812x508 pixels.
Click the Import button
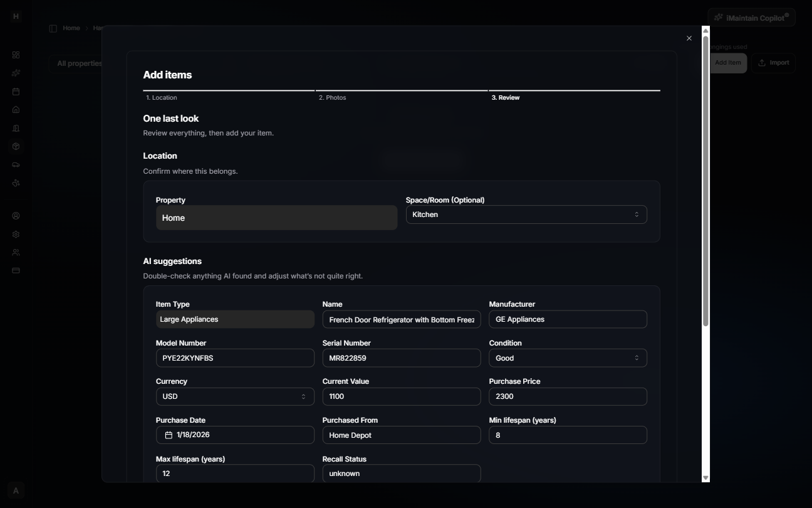[773, 63]
